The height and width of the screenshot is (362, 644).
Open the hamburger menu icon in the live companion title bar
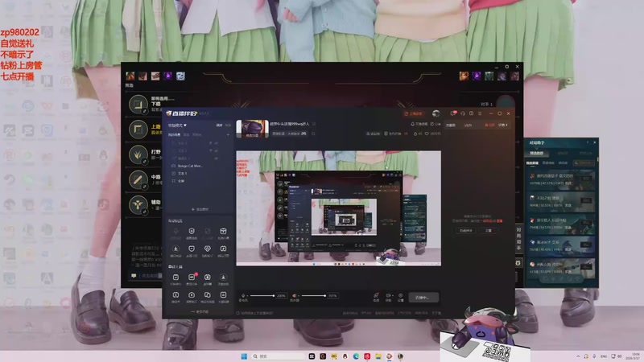480,113
